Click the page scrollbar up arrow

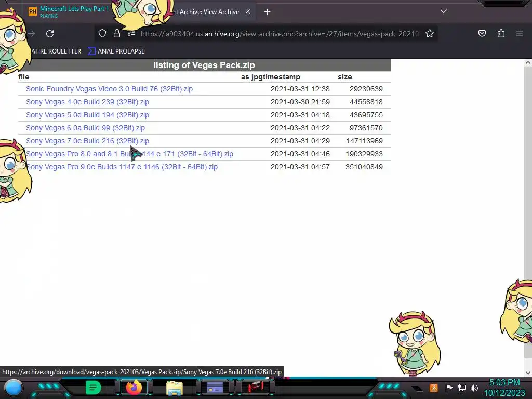point(528,62)
